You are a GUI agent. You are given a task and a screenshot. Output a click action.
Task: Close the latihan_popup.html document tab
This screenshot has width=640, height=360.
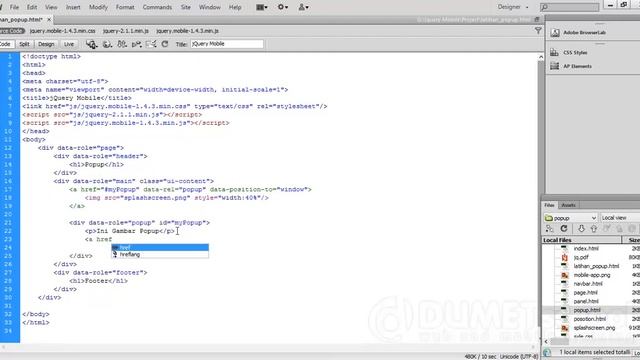49,19
